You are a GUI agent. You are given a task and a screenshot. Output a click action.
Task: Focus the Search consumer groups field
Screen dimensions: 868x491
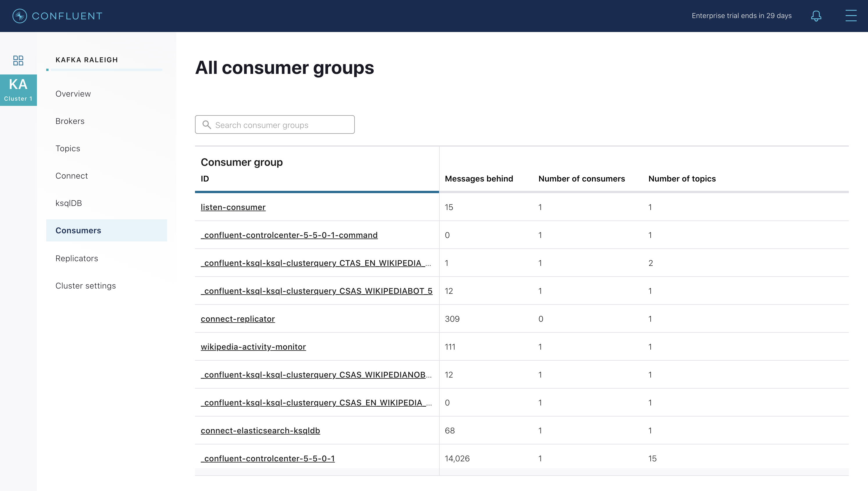point(275,124)
